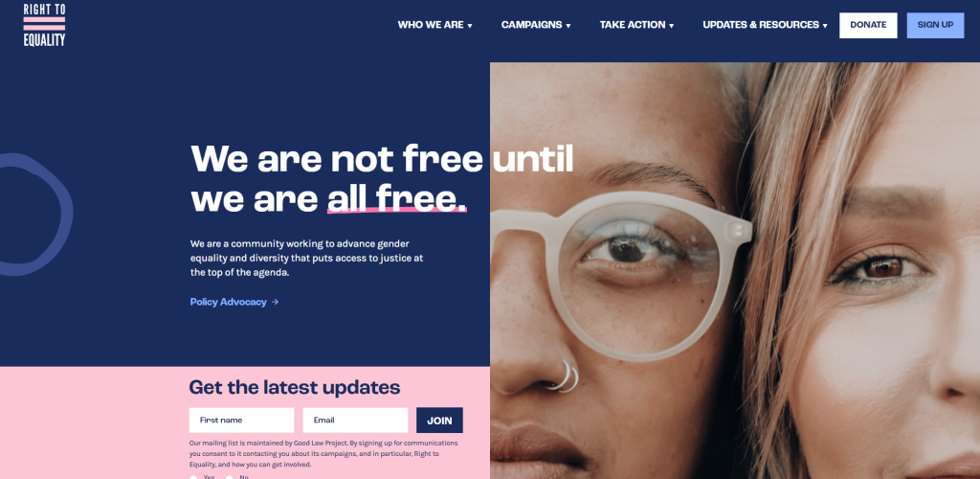
Task: Open the Take Action menu item
Action: click(x=633, y=25)
